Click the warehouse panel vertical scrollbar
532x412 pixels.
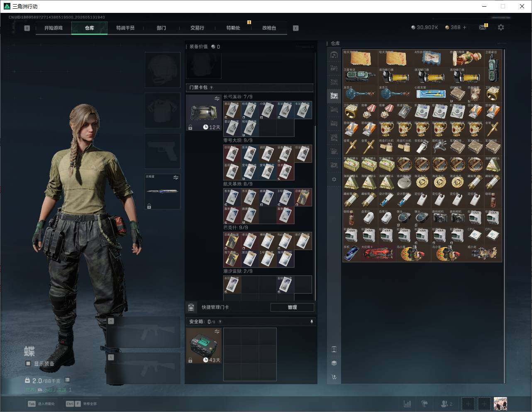click(x=504, y=216)
